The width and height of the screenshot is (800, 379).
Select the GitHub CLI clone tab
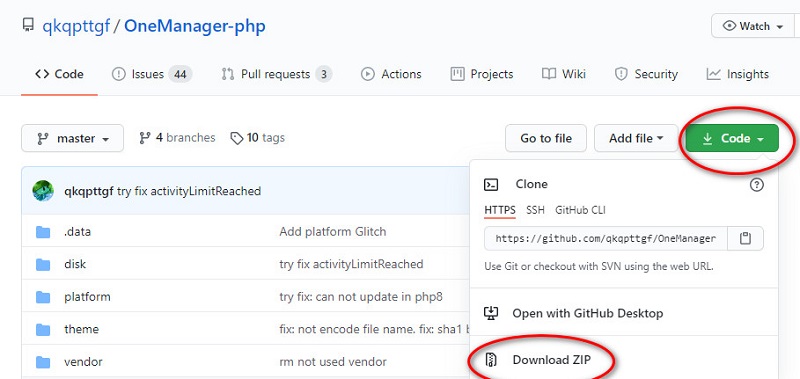(x=580, y=210)
